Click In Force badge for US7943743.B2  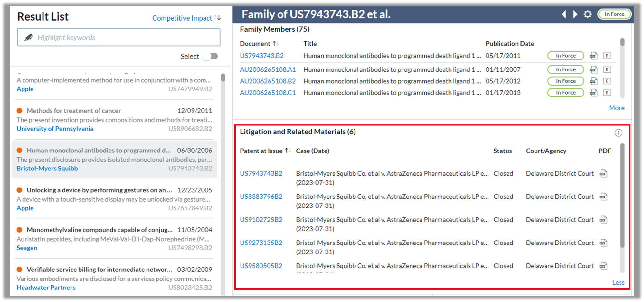[x=566, y=56]
